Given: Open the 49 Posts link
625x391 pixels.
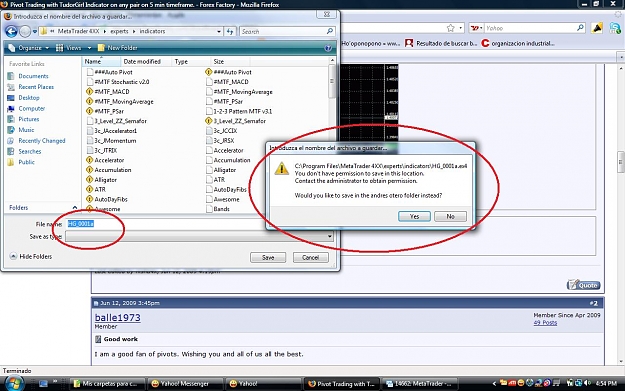Looking at the screenshot, I should coord(545,322).
